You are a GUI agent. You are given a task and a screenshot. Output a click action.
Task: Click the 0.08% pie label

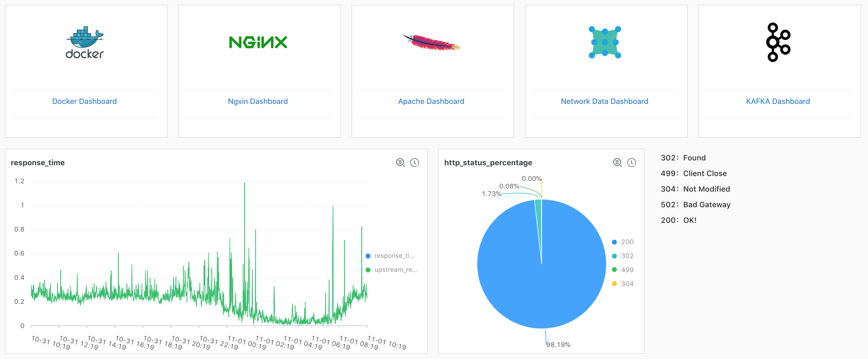pos(509,186)
